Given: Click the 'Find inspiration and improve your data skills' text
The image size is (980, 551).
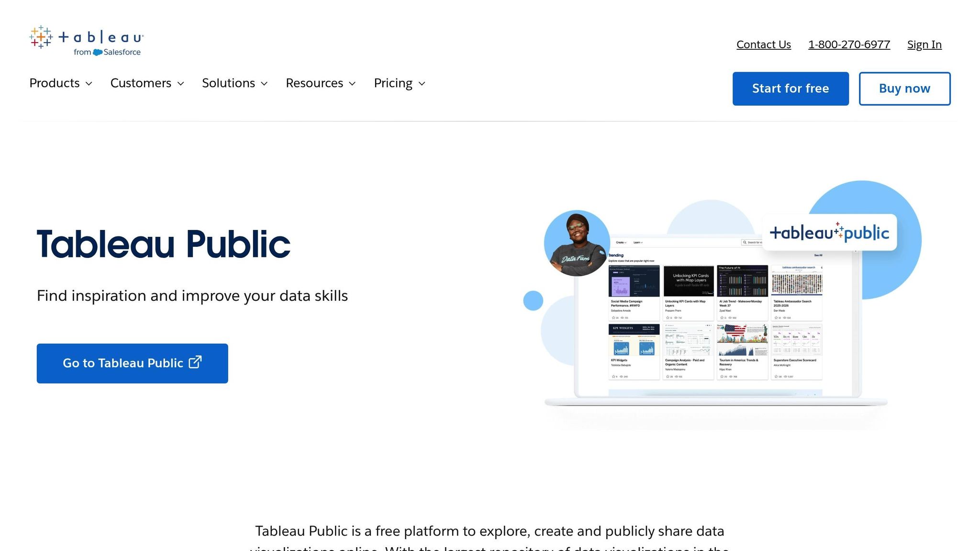Looking at the screenshot, I should pyautogui.click(x=192, y=296).
